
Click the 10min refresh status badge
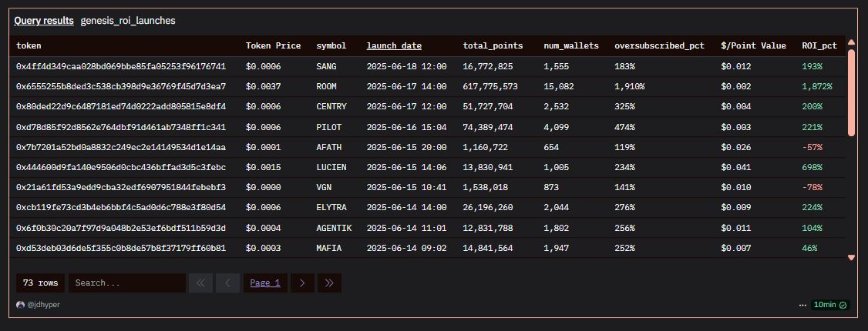tap(830, 305)
